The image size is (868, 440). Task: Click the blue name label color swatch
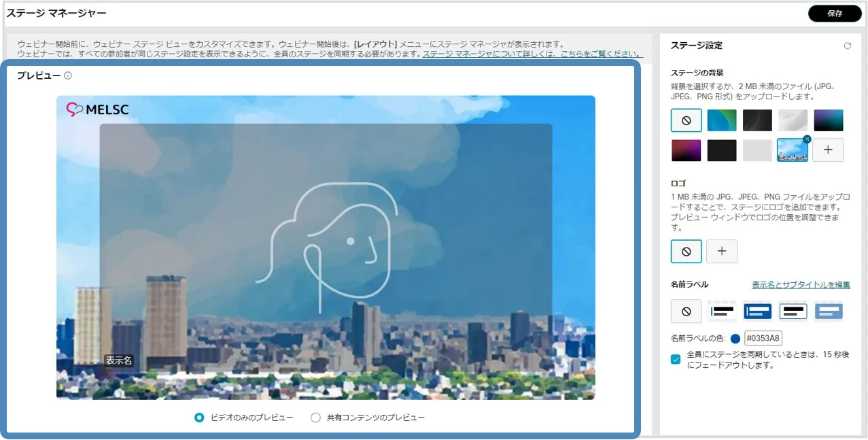tap(735, 338)
